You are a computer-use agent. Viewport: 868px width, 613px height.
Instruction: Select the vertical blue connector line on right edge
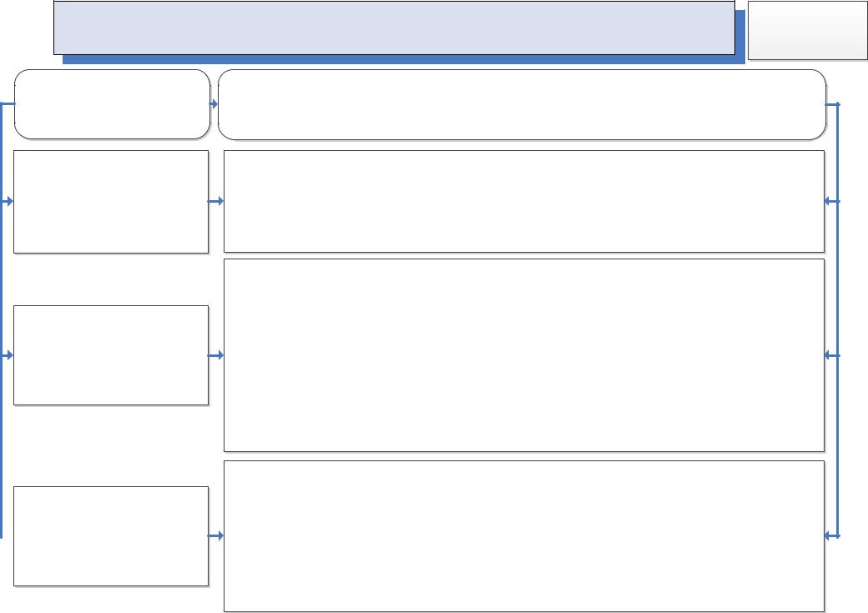(838, 319)
